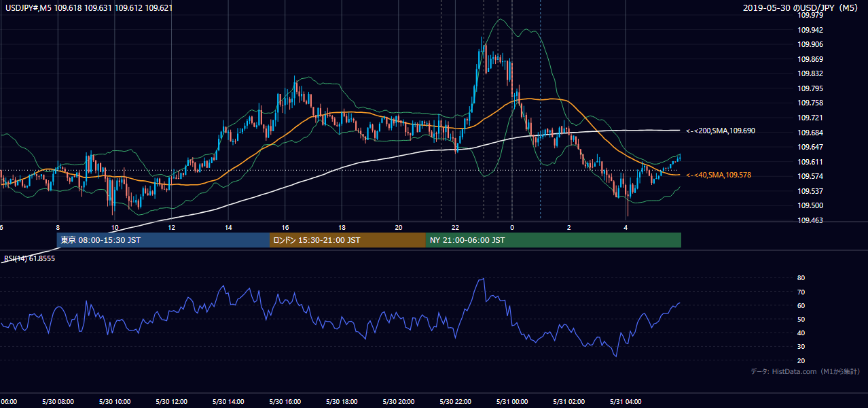The height and width of the screenshot is (408, 868).
Task: Click the 200 SMA label reading 109.690
Action: click(x=721, y=131)
